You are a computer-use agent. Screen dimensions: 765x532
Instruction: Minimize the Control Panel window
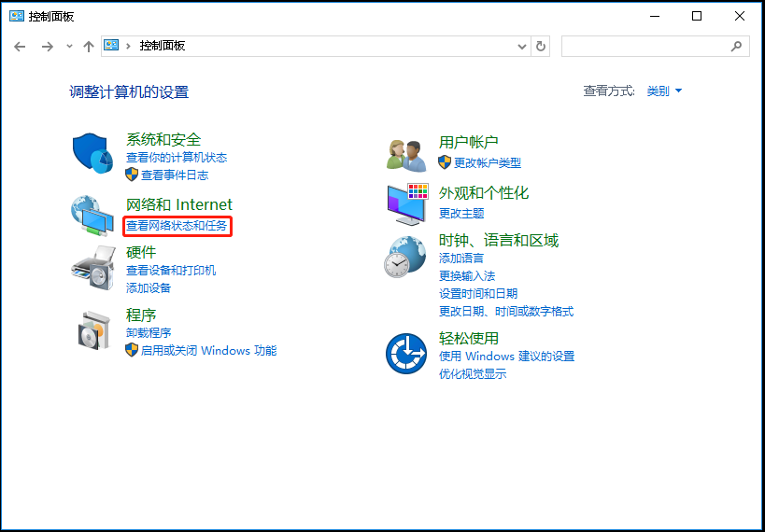coord(654,16)
